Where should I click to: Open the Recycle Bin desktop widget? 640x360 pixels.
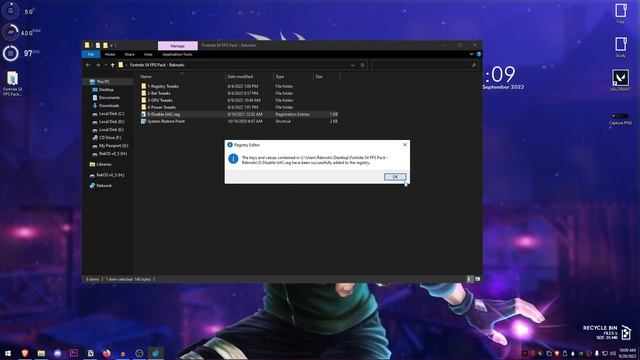[607, 333]
